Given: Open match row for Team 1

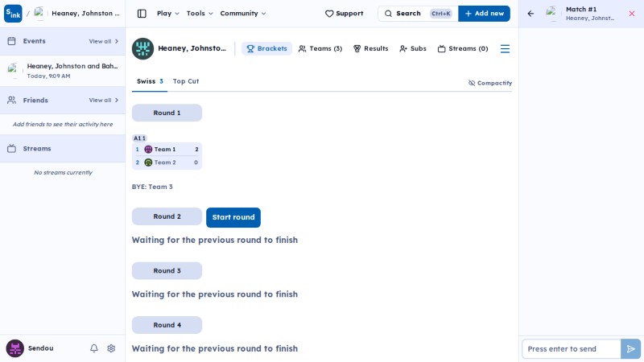Looking at the screenshot, I should point(167,150).
